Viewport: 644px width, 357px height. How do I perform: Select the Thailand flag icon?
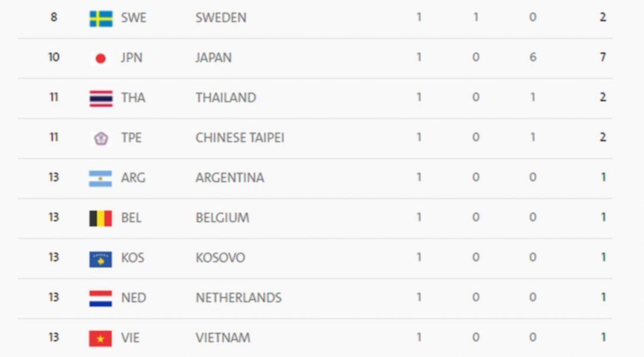click(x=101, y=98)
